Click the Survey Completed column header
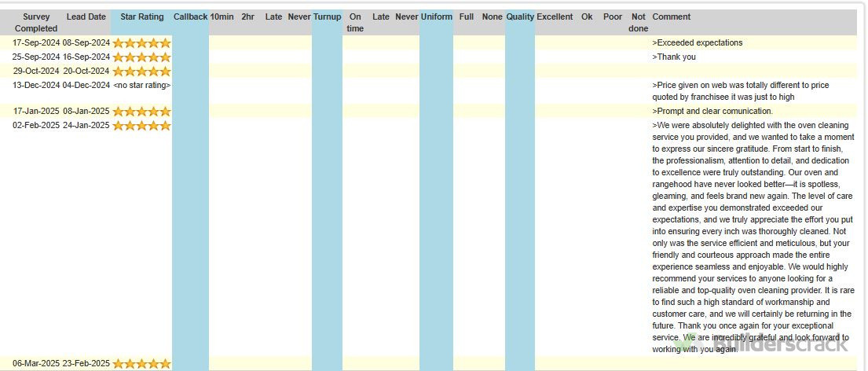The image size is (868, 371). click(36, 22)
